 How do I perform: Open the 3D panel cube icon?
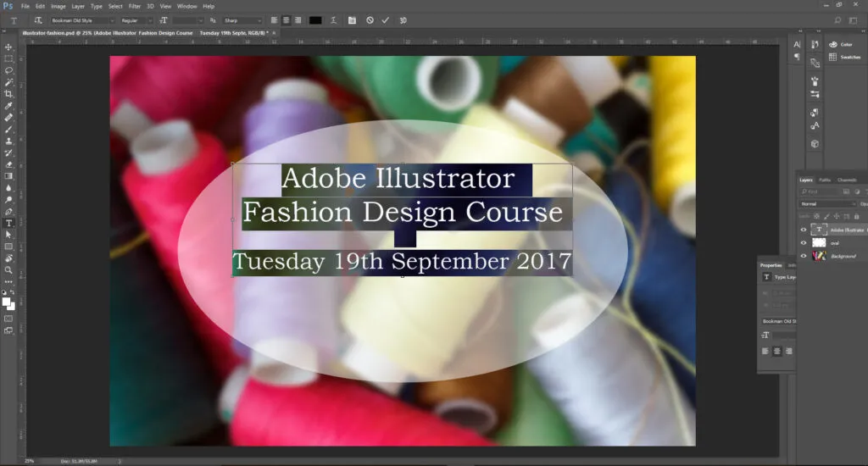coord(815,144)
